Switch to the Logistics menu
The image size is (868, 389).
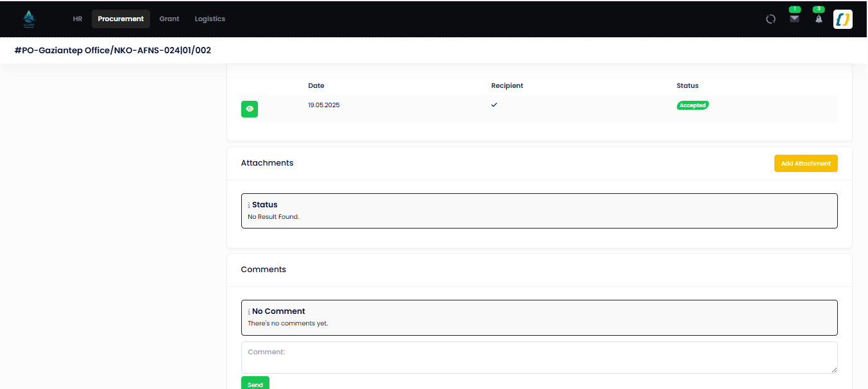pos(210,19)
